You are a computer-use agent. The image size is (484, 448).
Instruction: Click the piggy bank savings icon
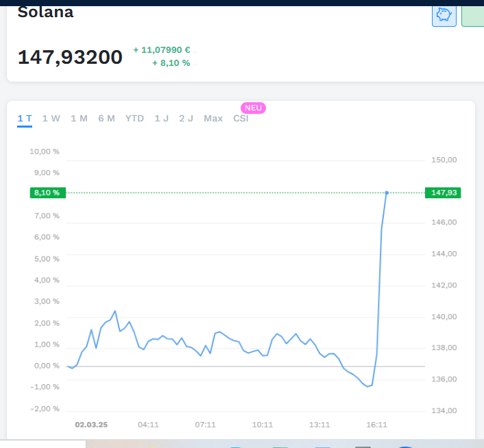pyautogui.click(x=444, y=14)
